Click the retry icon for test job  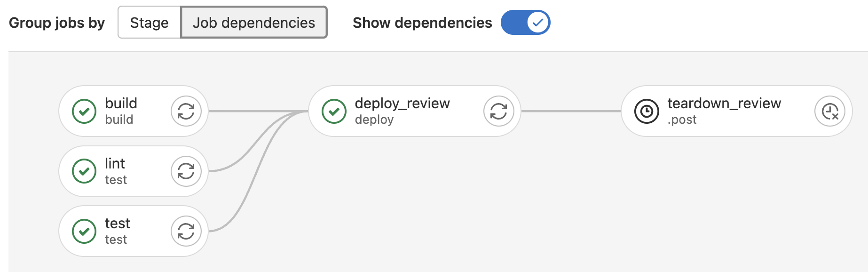(x=186, y=231)
